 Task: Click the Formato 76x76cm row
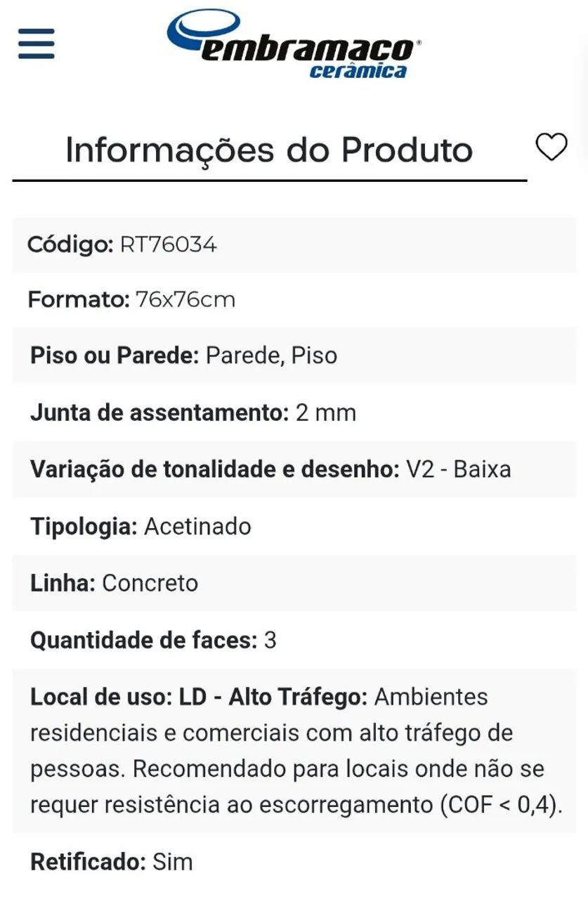click(294, 300)
